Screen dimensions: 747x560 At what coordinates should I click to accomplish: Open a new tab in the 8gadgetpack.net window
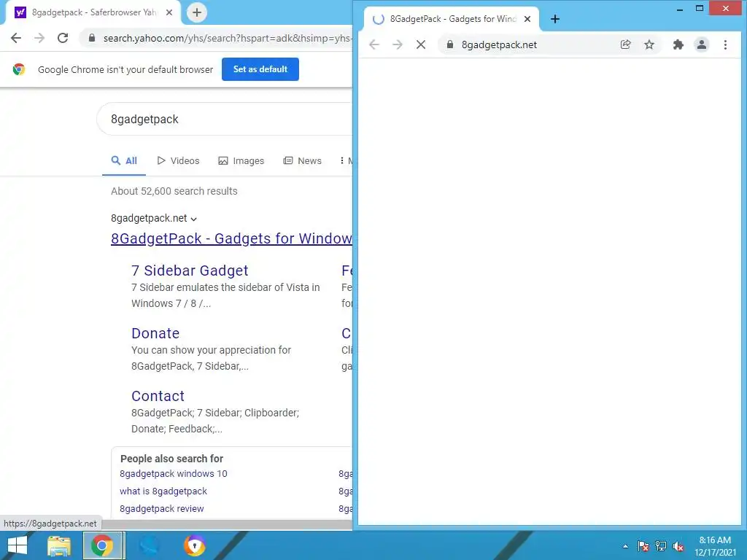coord(555,19)
